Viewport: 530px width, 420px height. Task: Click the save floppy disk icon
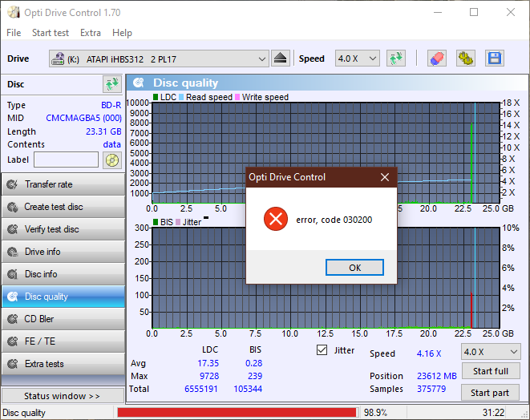[495, 59]
